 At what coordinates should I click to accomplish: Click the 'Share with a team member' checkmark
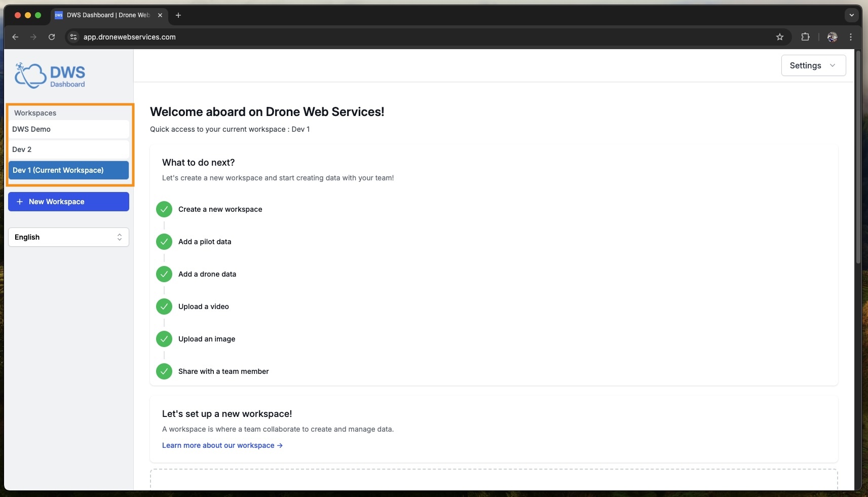point(164,371)
